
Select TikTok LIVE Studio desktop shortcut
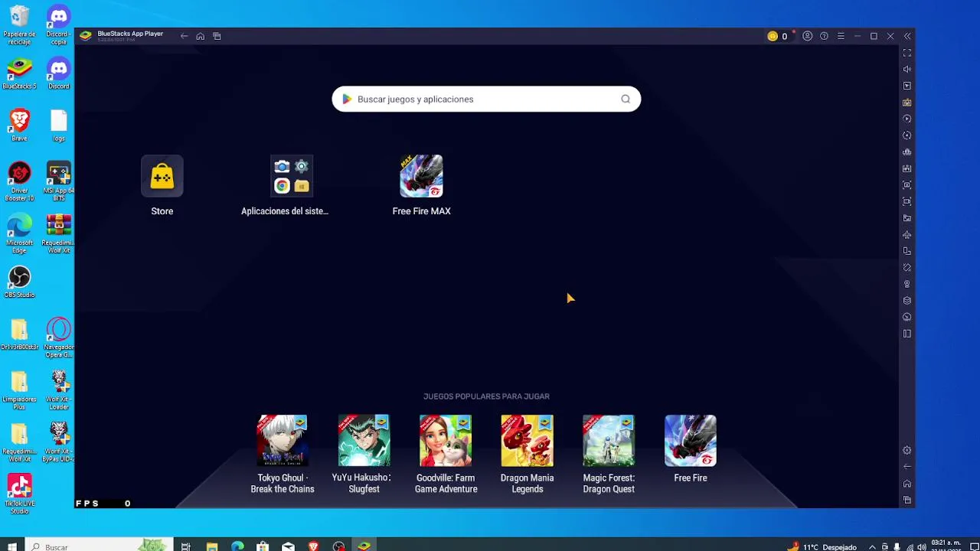pyautogui.click(x=19, y=494)
